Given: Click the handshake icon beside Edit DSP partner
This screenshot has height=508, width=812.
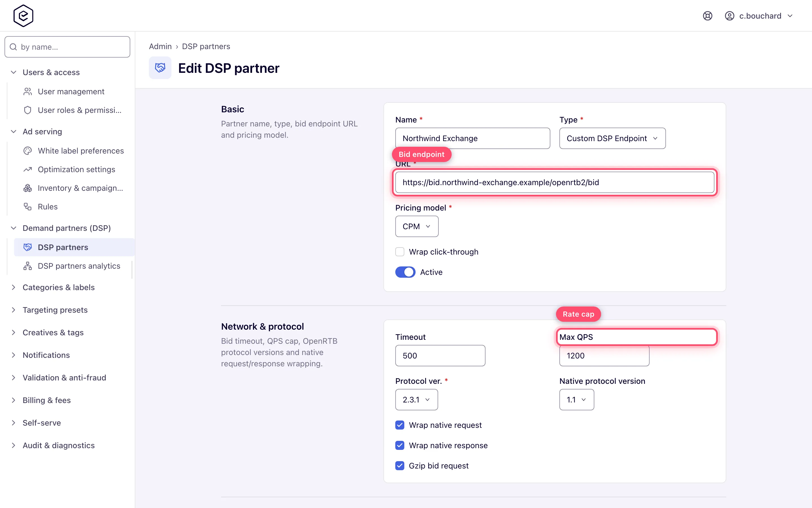Looking at the screenshot, I should [160, 68].
